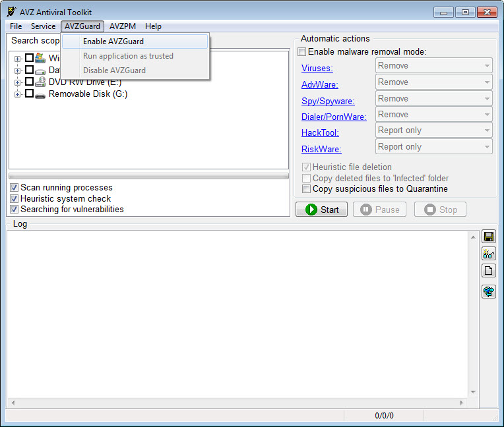Click the DVD RW Drive (E:) disc icon
504x427 pixels.
pyautogui.click(x=40, y=82)
